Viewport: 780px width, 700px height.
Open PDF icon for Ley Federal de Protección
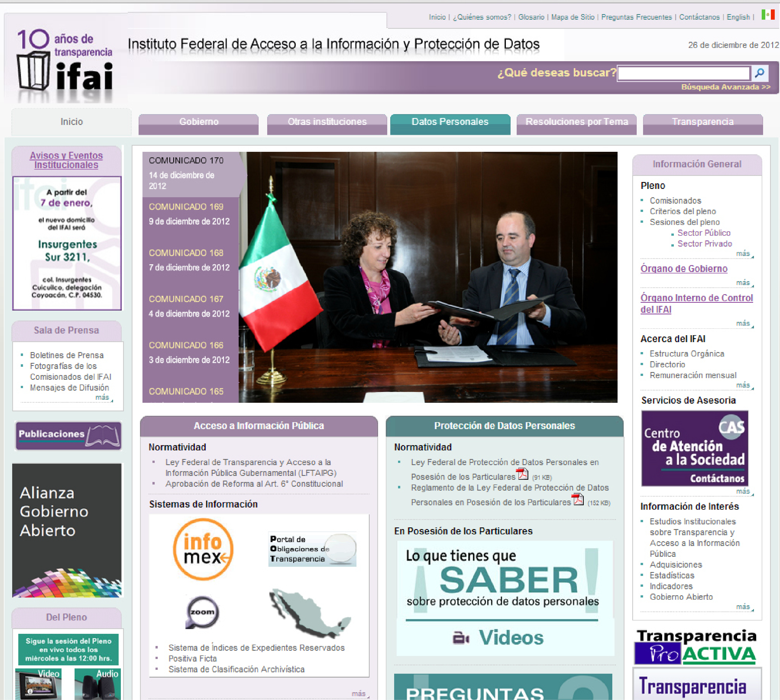522,474
